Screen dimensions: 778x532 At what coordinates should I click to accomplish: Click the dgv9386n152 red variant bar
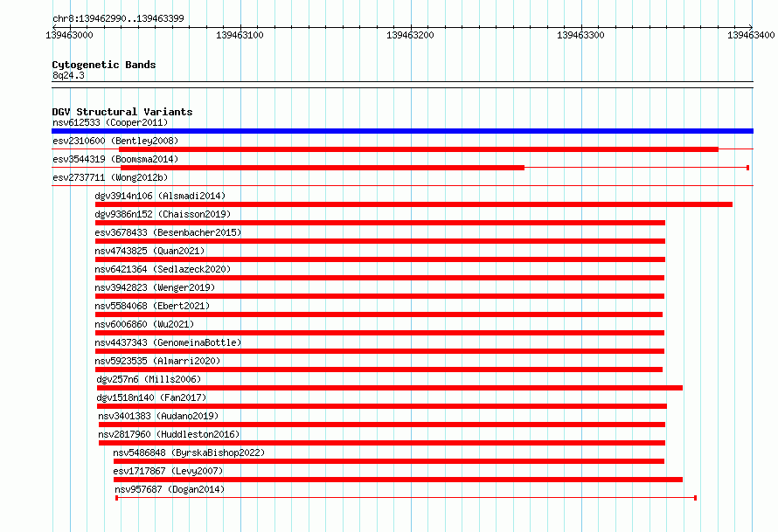point(380,223)
